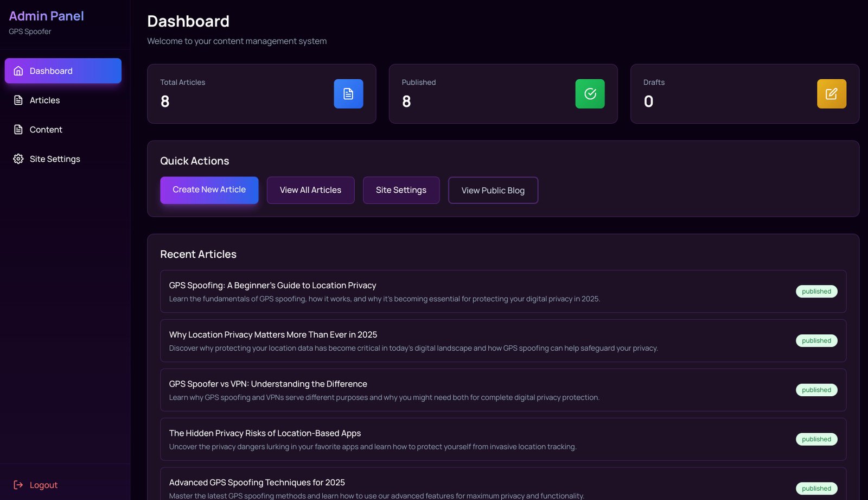Click the published badge on Why Location Privacy
Viewport: 868px width, 500px height.
[x=816, y=341]
